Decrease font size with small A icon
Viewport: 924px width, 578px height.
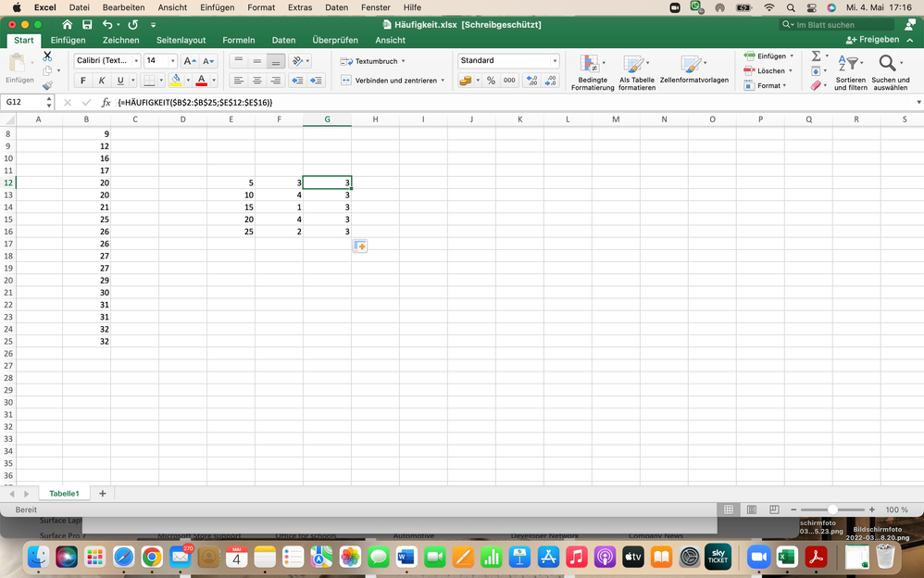pyautogui.click(x=208, y=61)
